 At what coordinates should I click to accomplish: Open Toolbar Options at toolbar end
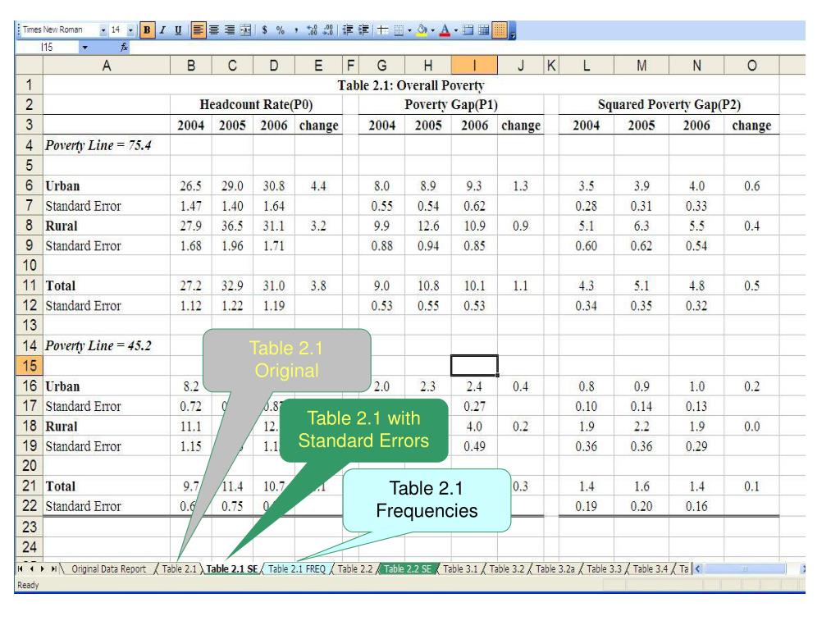tap(512, 31)
